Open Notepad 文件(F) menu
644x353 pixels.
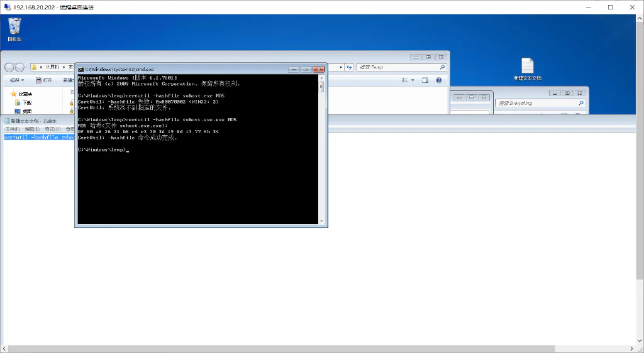click(x=13, y=129)
